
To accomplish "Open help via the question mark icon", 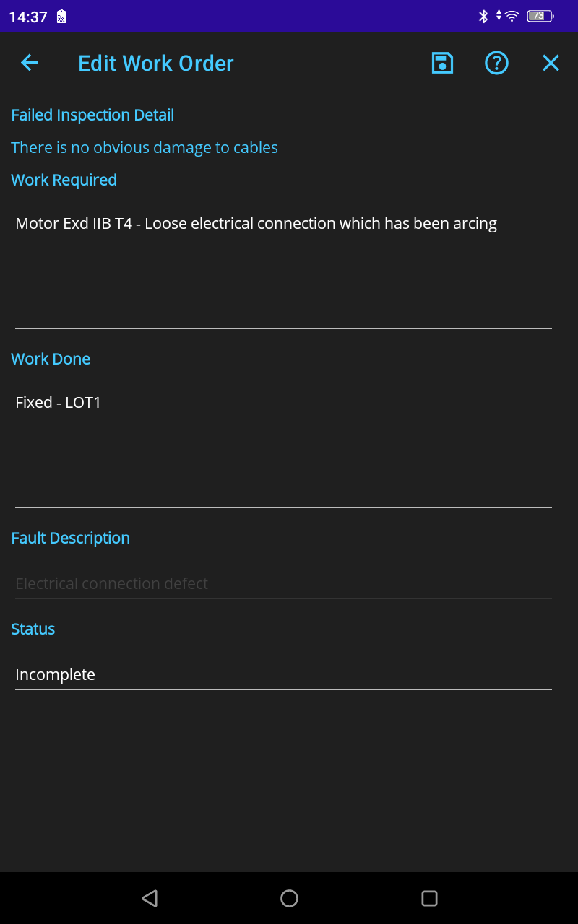I will point(496,63).
